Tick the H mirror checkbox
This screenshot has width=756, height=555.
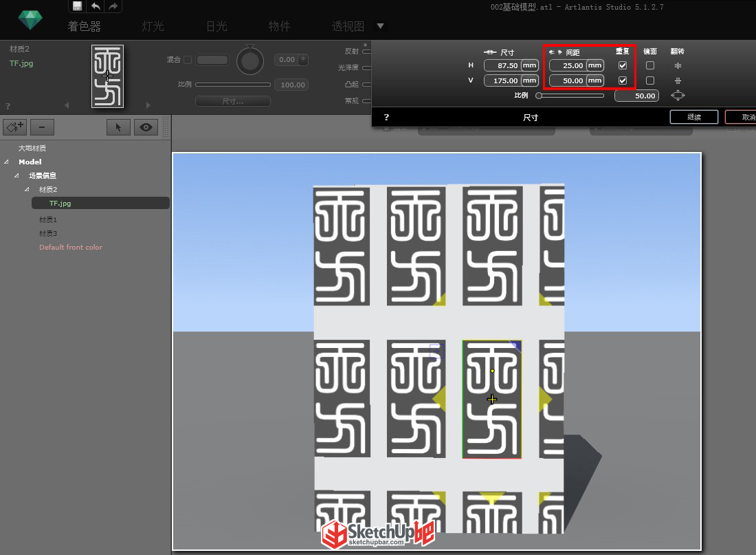(x=650, y=65)
